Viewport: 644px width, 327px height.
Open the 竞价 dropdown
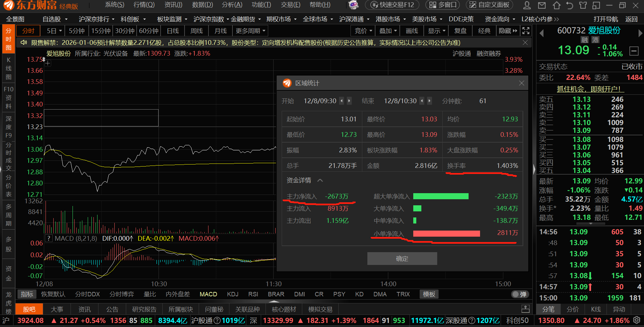point(363,31)
